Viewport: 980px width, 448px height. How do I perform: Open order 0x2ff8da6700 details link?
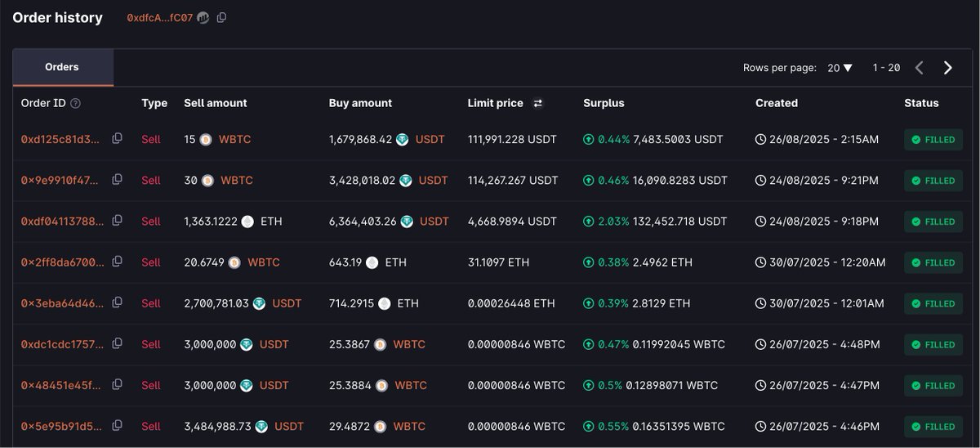pos(62,262)
